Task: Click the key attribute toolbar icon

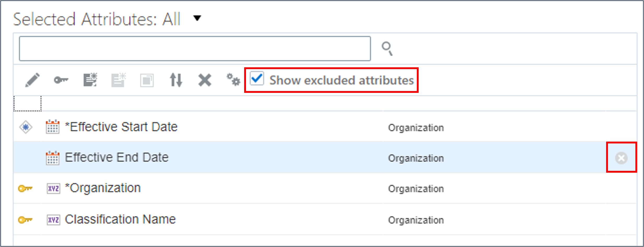Action: click(62, 80)
